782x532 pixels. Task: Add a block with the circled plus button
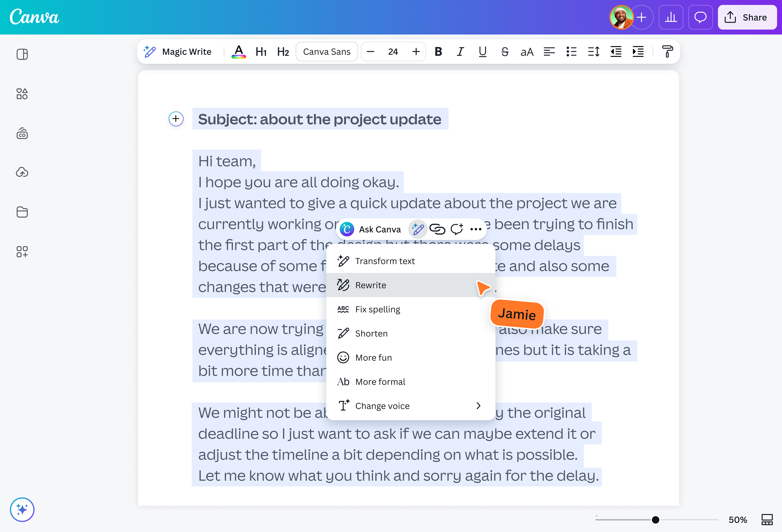tap(176, 119)
